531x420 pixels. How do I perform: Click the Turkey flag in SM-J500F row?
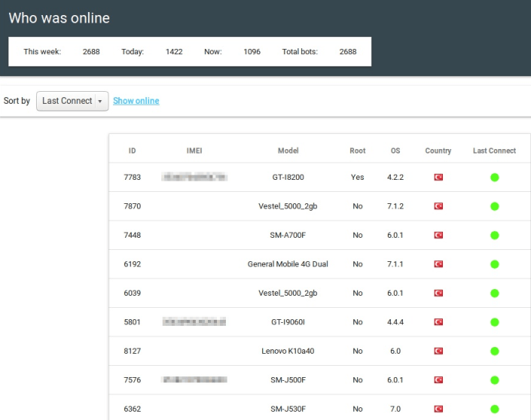[x=438, y=380]
